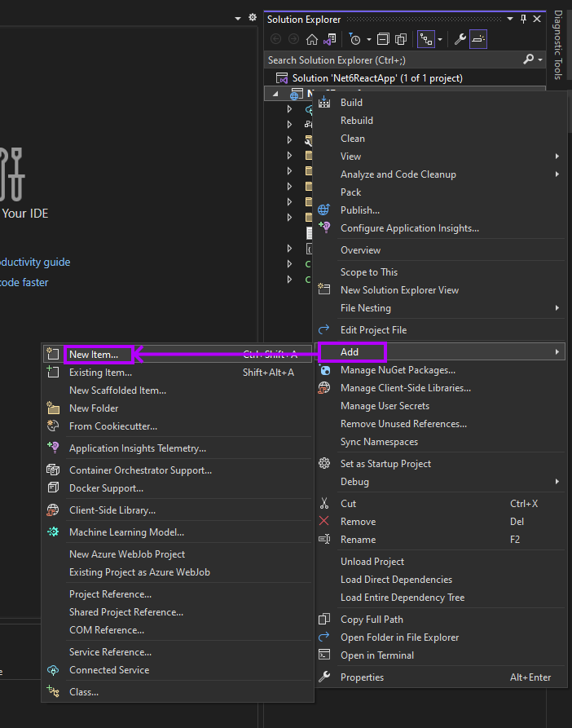Choose Manage User Secrets
The height and width of the screenshot is (728, 572).
point(385,406)
